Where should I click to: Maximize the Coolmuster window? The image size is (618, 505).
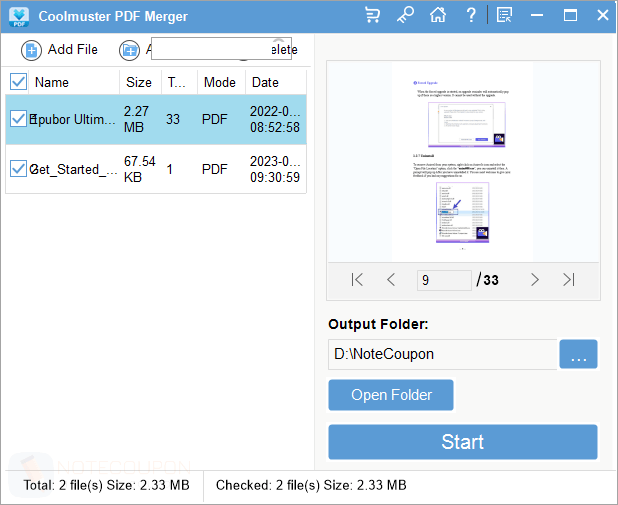[570, 15]
